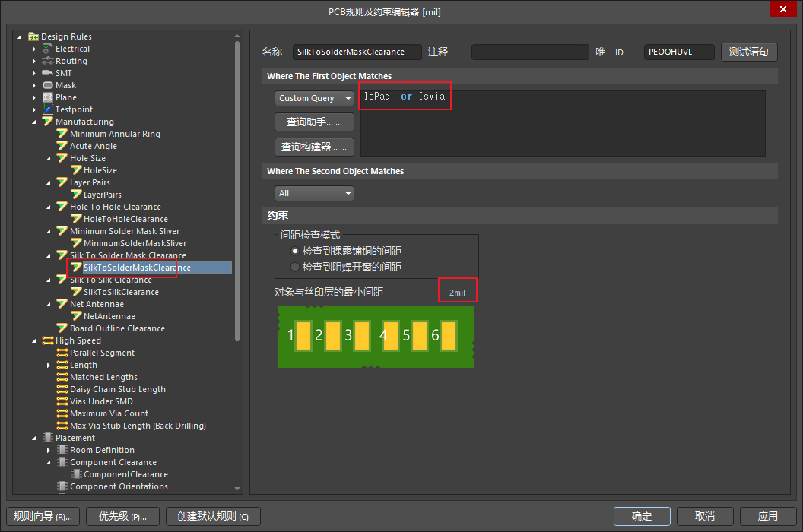
Task: Click the 确定 button
Action: [x=643, y=516]
